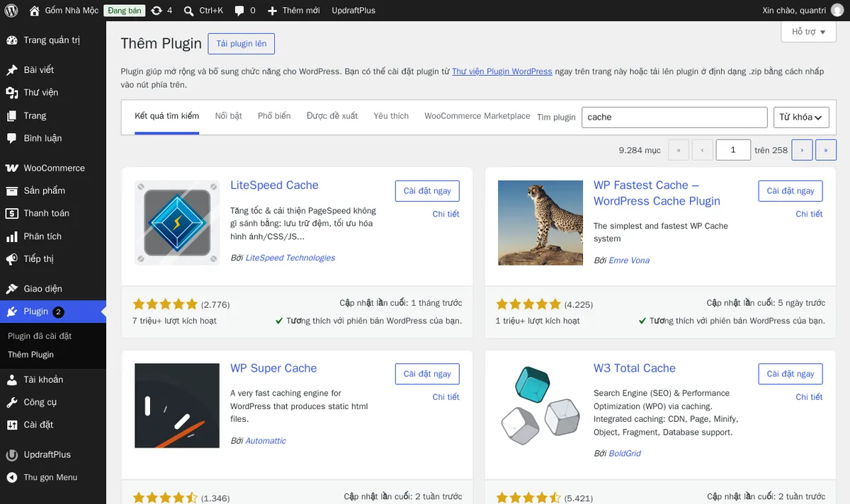Open the WooCommerce Marketplace tab
Image resolution: width=850 pixels, height=504 pixels.
(x=477, y=116)
